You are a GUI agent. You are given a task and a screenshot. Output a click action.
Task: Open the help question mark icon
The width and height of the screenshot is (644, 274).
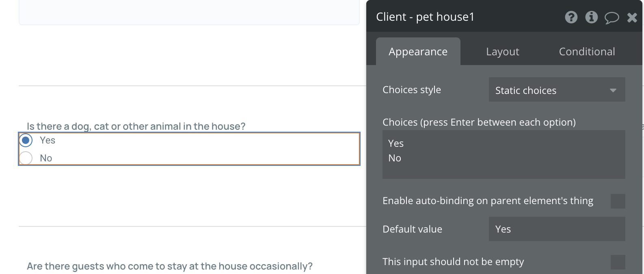(x=571, y=17)
